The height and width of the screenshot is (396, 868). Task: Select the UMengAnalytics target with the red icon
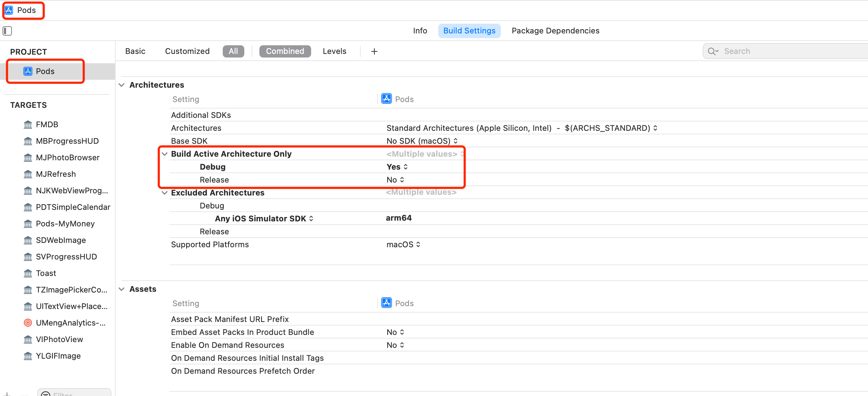(x=70, y=323)
